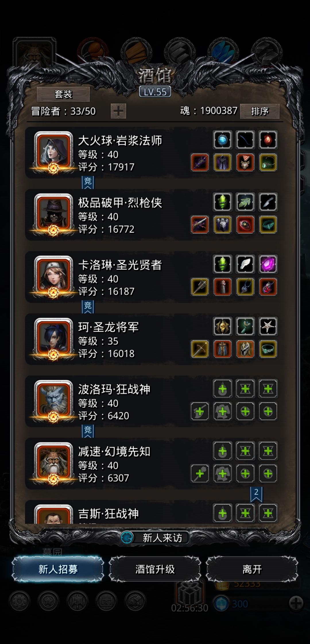Click the plus button to expand adventurer slots
This screenshot has width=310, height=644.
[118, 111]
